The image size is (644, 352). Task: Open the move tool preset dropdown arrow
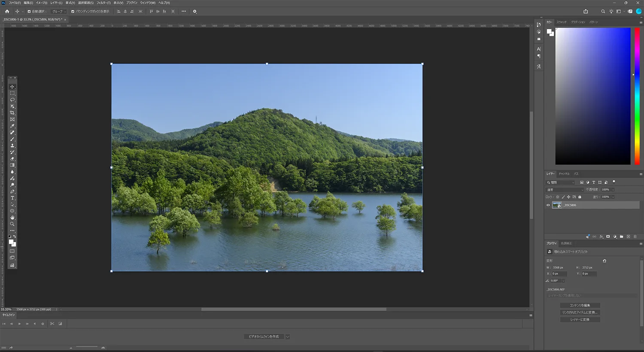pyautogui.click(x=22, y=12)
